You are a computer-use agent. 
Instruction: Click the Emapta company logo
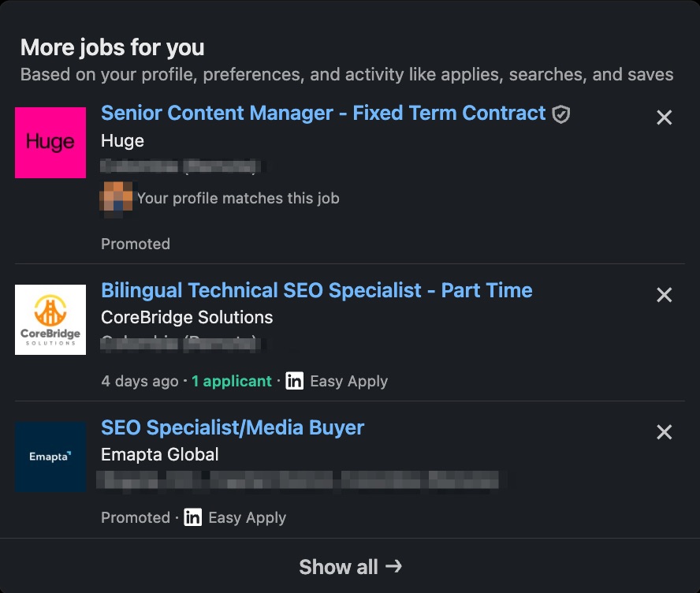50,457
